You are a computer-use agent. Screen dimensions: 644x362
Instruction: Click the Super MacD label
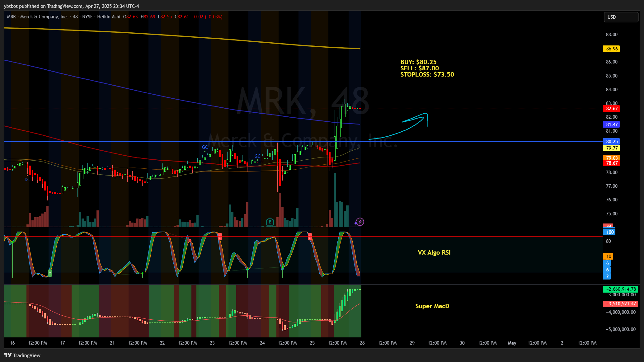432,306
